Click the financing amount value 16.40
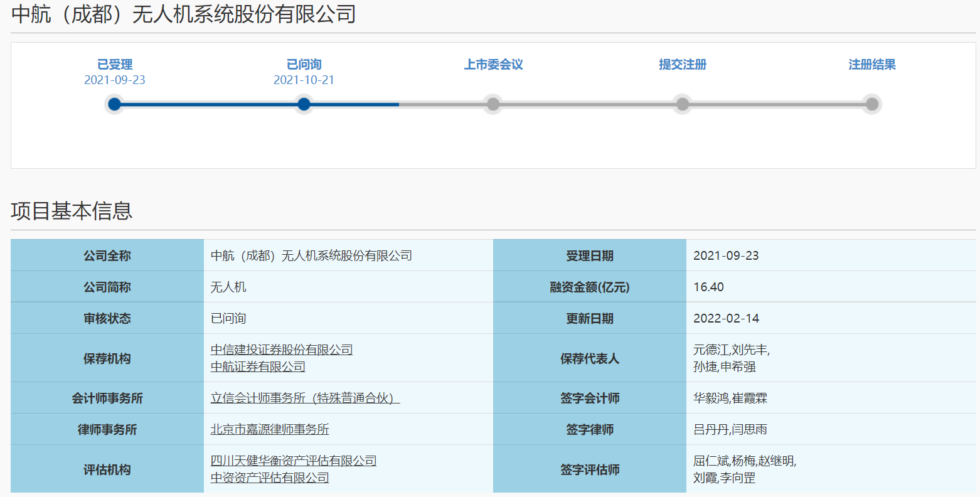980x497 pixels. (708, 287)
